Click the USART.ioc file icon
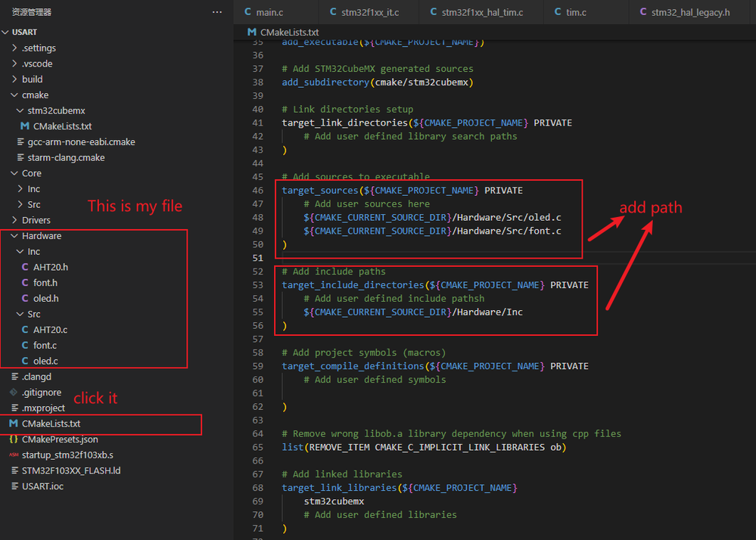This screenshot has width=756, height=540. click(15, 486)
